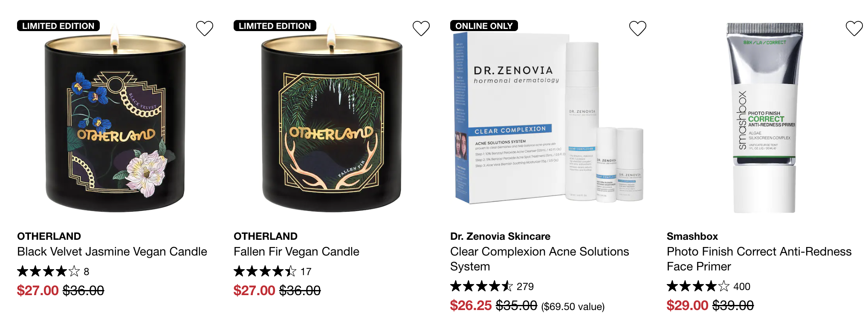The image size is (868, 316).
Task: Open Black Velvet Jasmine Vegan Candle link
Action: click(x=112, y=252)
